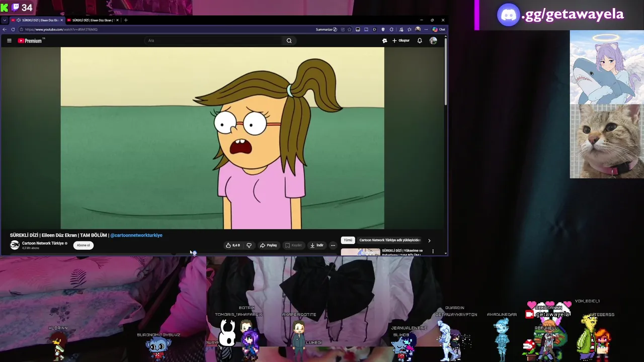The height and width of the screenshot is (362, 644).
Task: Dislike the video
Action: tap(249, 245)
